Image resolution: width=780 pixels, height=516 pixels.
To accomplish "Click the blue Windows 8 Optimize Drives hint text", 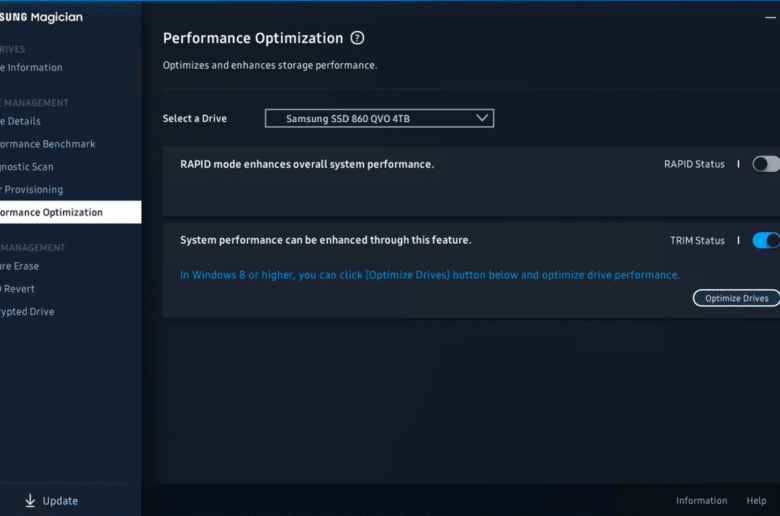I will click(x=430, y=275).
